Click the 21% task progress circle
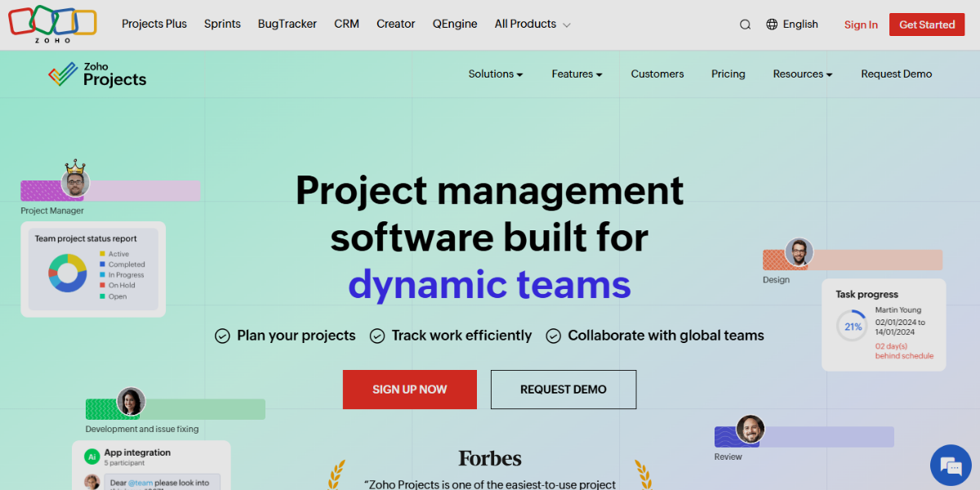The height and width of the screenshot is (490, 980). [852, 325]
